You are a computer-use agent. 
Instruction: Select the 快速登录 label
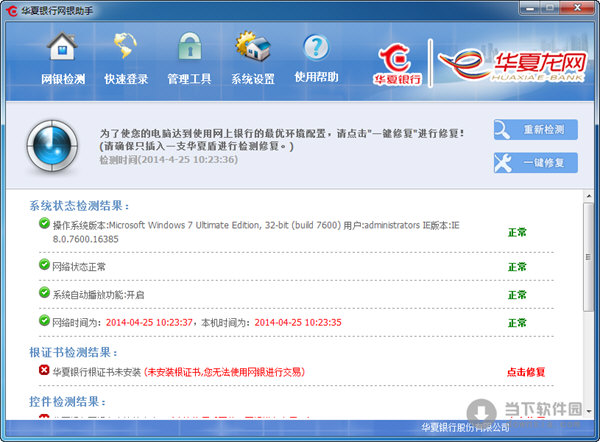pos(126,79)
